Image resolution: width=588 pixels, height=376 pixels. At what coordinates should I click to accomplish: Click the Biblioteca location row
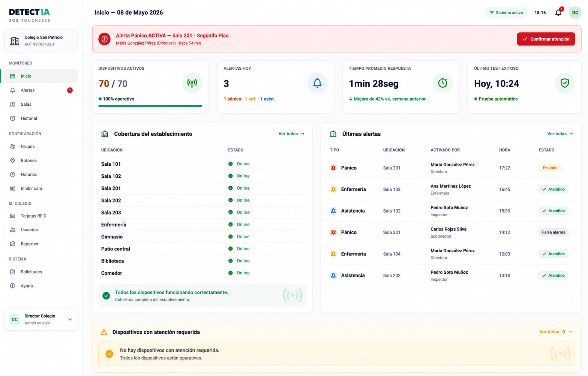[x=202, y=261]
